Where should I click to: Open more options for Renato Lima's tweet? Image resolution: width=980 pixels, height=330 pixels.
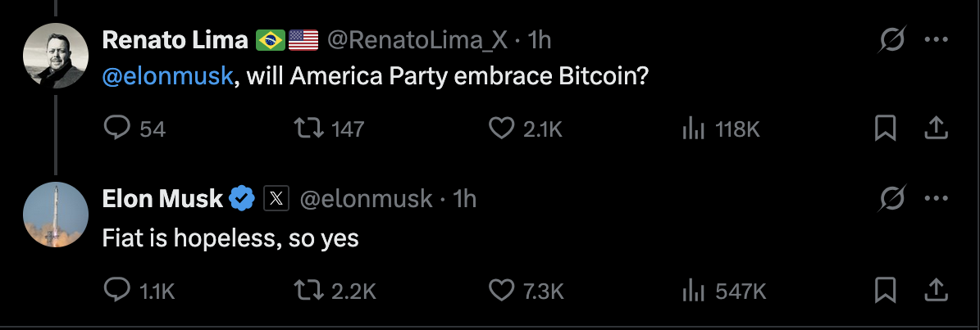coord(937,39)
